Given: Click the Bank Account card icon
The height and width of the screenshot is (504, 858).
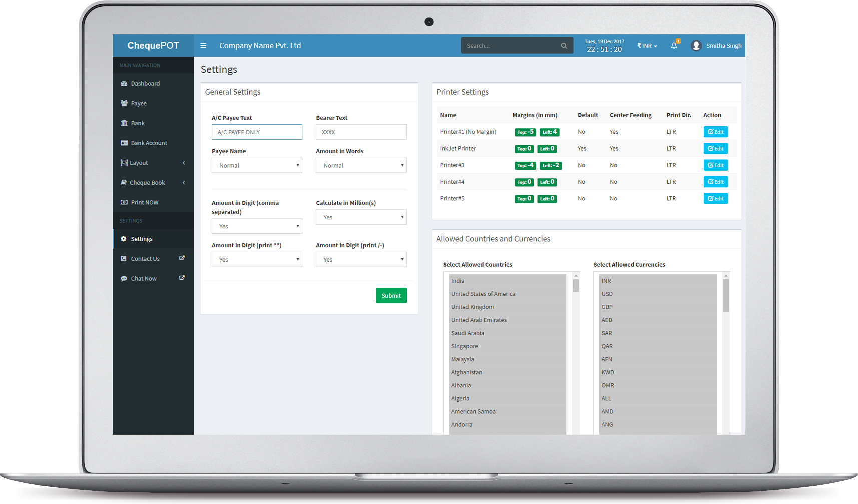Looking at the screenshot, I should click(124, 143).
